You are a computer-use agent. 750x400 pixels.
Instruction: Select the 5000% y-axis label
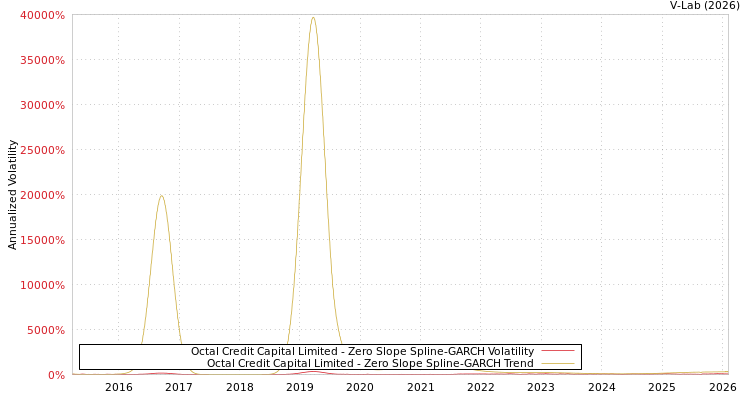click(x=45, y=330)
